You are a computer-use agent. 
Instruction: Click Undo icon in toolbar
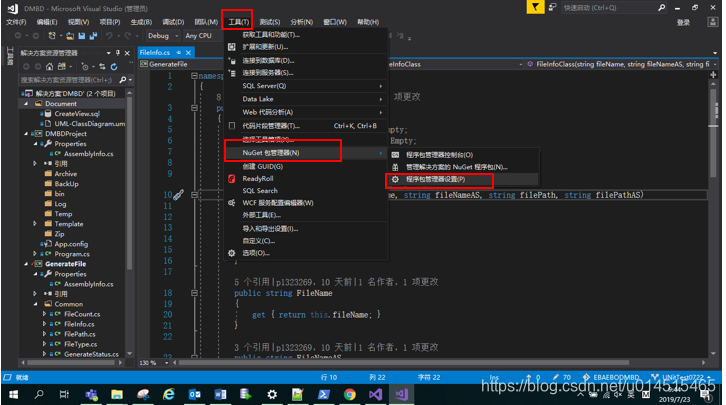(x=109, y=36)
